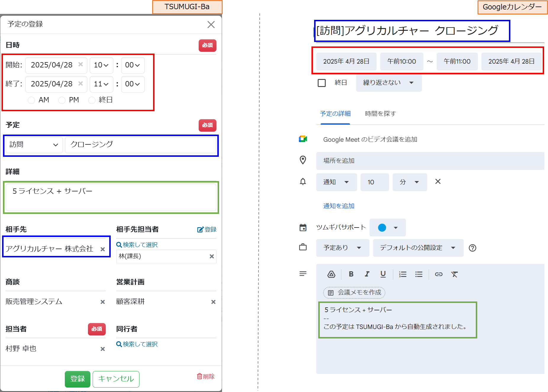This screenshot has height=392, width=548.
Task: Check the 終日 checkbox in Google Calendar
Action: click(322, 83)
